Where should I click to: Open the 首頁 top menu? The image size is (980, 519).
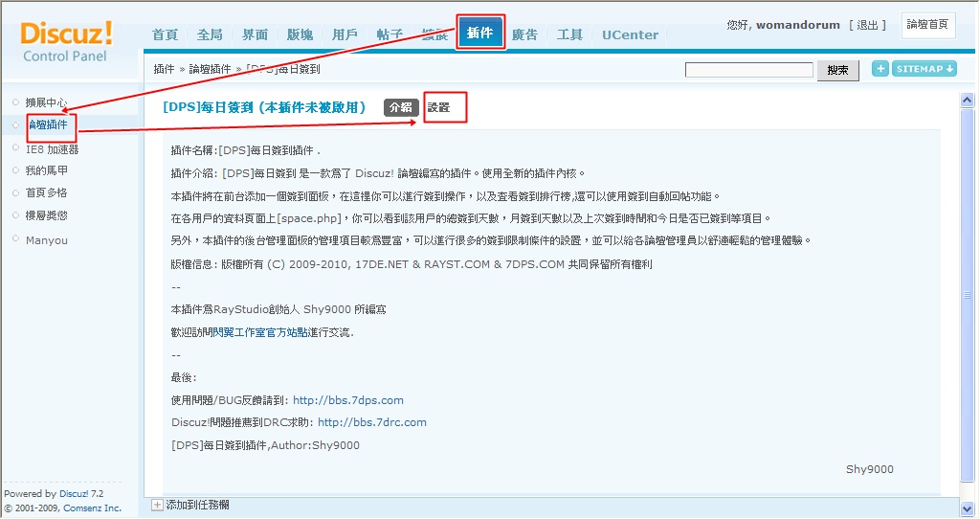point(165,35)
